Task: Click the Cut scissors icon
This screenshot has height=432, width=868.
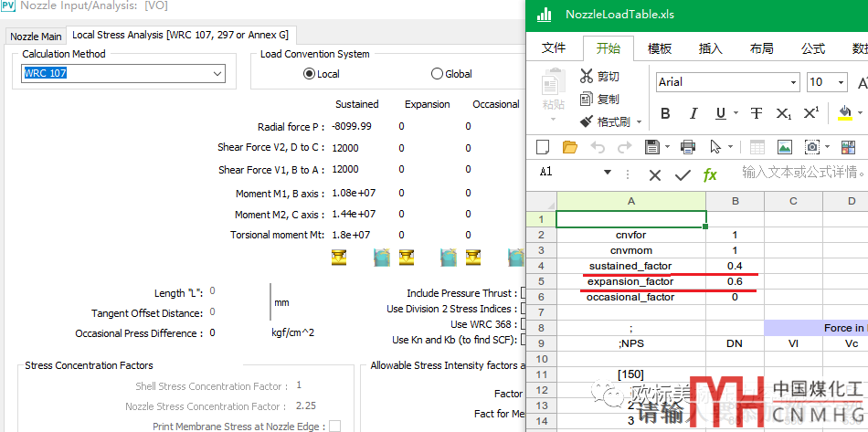Action: click(x=587, y=76)
